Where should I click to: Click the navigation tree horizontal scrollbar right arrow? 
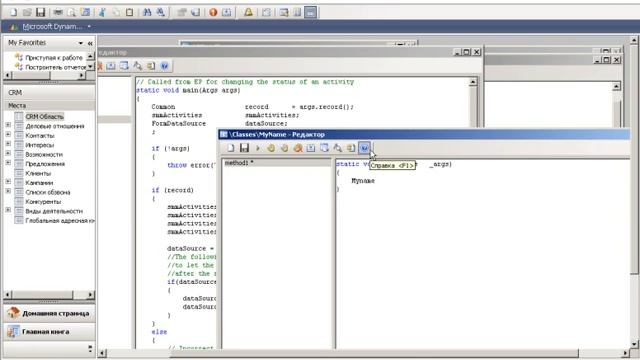click(90, 294)
